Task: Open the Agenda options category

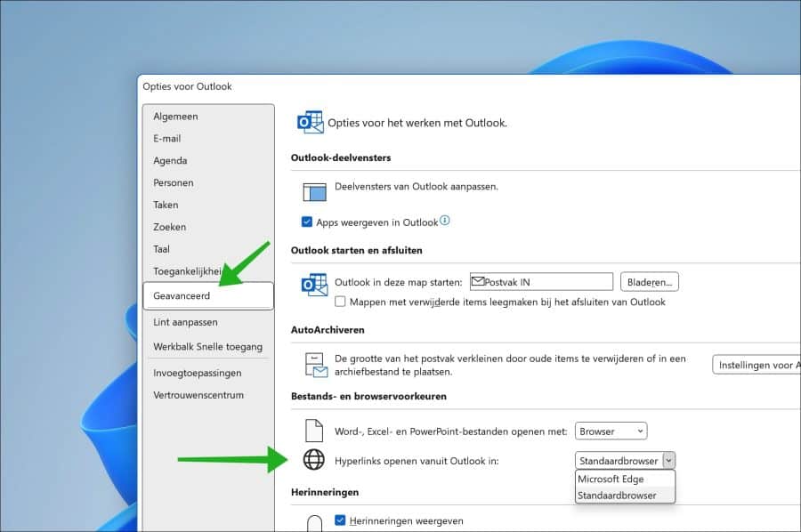Action: pos(170,161)
